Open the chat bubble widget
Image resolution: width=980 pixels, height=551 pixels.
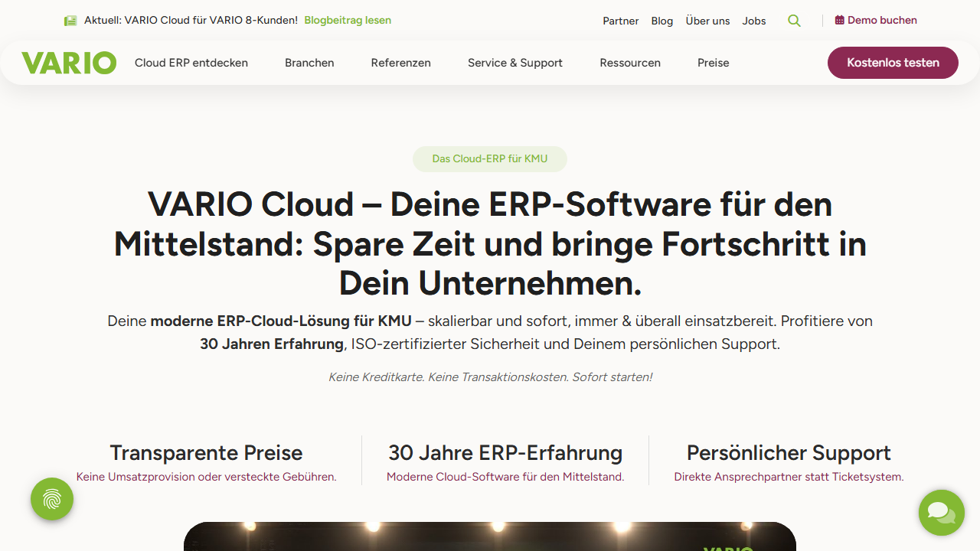[x=942, y=513]
